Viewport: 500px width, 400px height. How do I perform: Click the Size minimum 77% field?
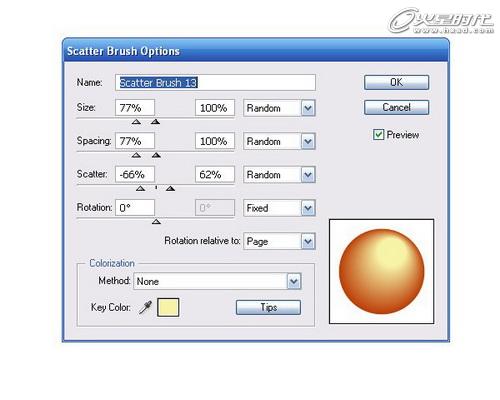[135, 108]
